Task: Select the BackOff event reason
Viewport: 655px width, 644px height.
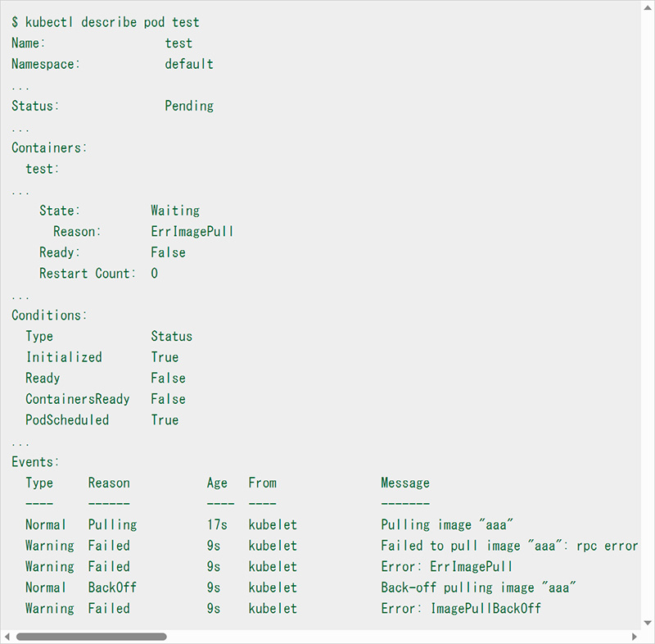Action: click(x=112, y=587)
